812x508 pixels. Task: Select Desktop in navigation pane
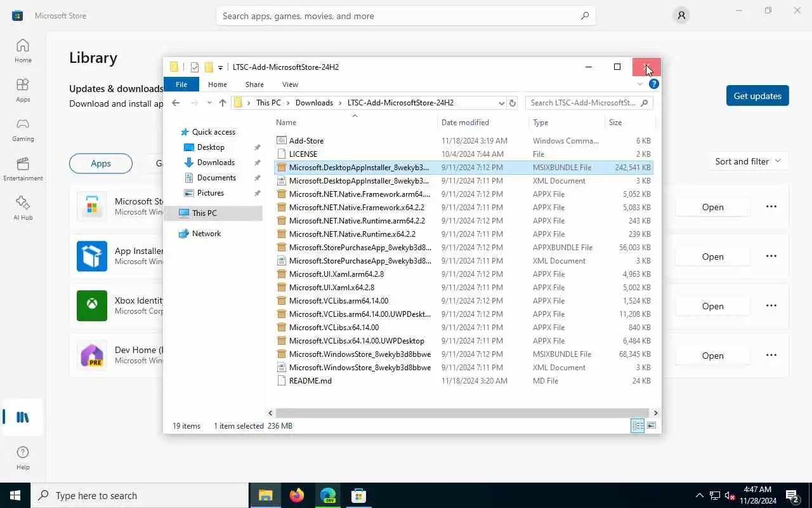[211, 147]
